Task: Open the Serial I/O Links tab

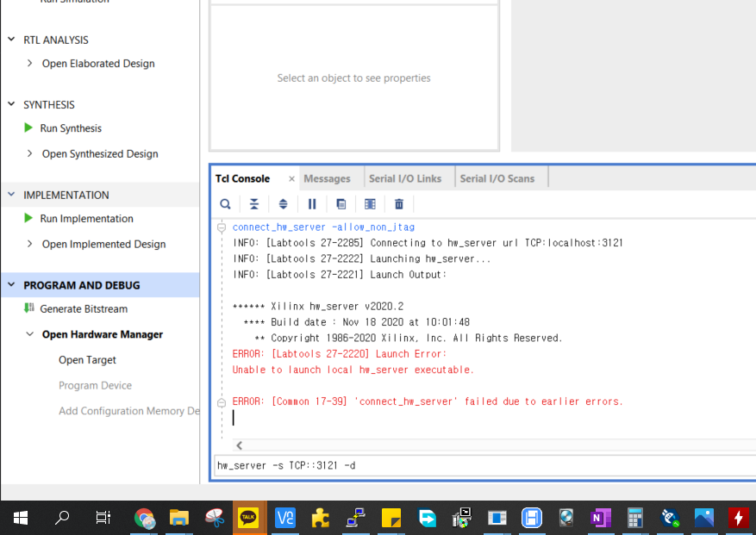Action: [405, 179]
